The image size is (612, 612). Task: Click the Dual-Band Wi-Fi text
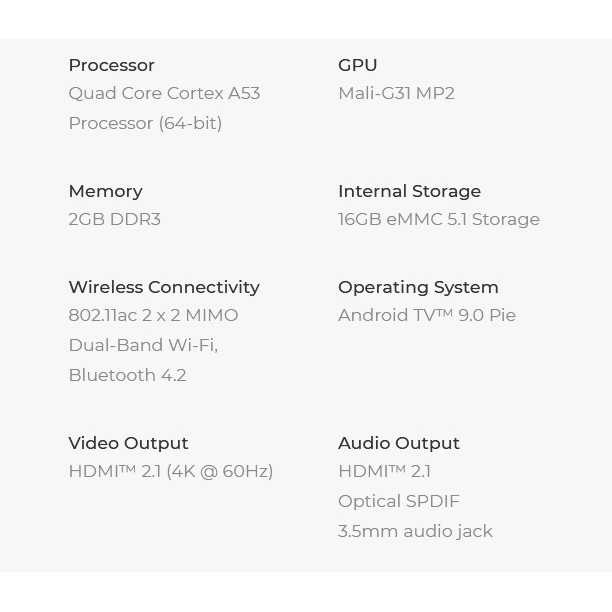(143, 345)
